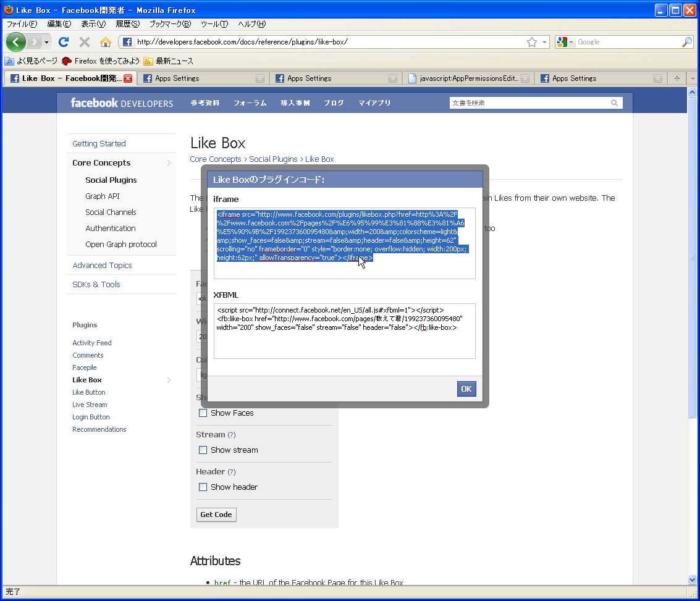
Task: Bookmark this page with the star icon
Action: click(532, 42)
